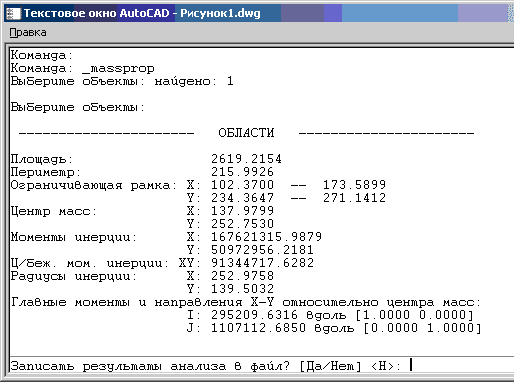The image size is (514, 382).
Task: Click radius of gyration Y value 139.5032
Action: 242,289
